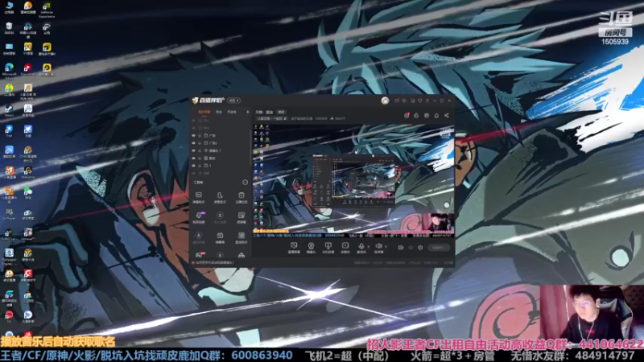644x362 pixels.
Task: Select the 广告 source row
Action: pyautogui.click(x=221, y=135)
